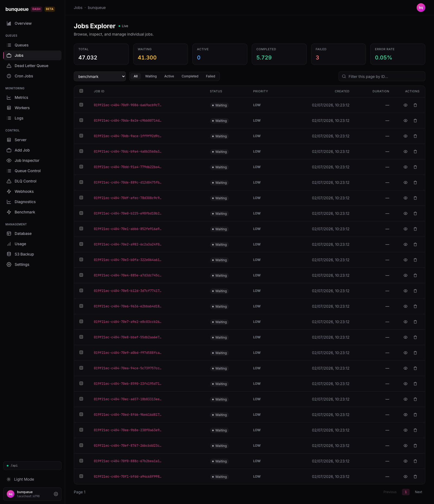The width and height of the screenshot is (434, 504).
Task: Open the Cron Jobs page
Action: 32,76
